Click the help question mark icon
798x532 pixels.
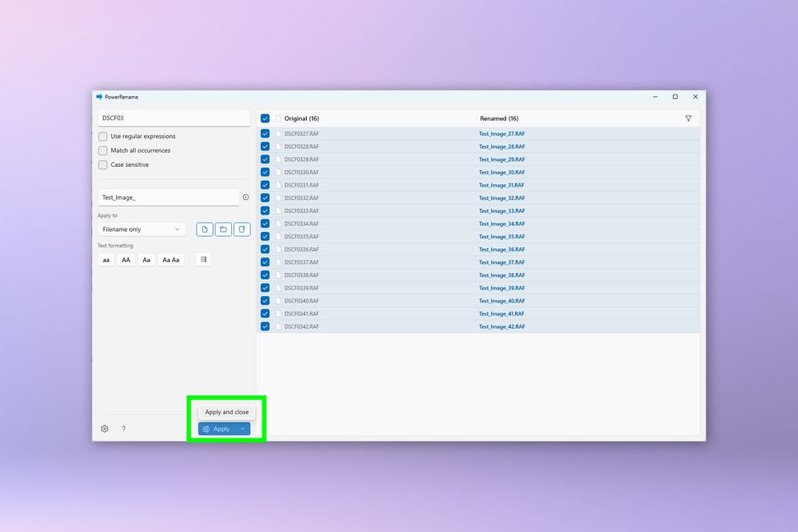point(123,428)
